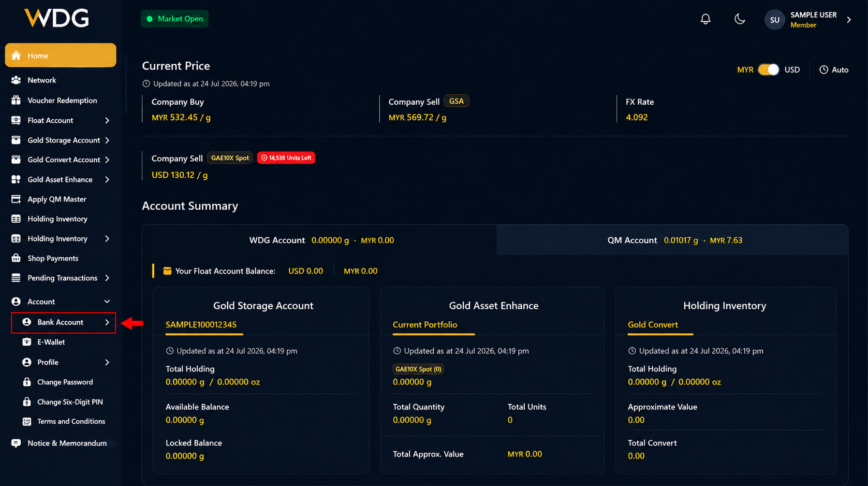This screenshot has width=868, height=486.
Task: Click the Home house icon
Action: point(16,55)
